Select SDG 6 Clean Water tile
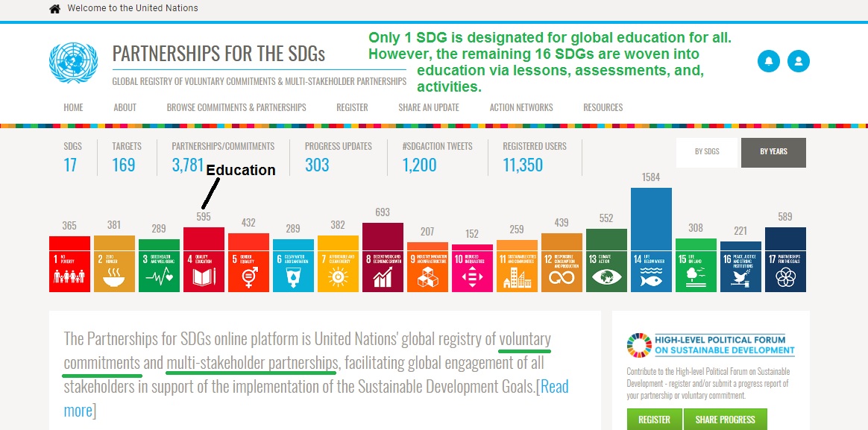This screenshot has height=430, width=868. (293, 271)
